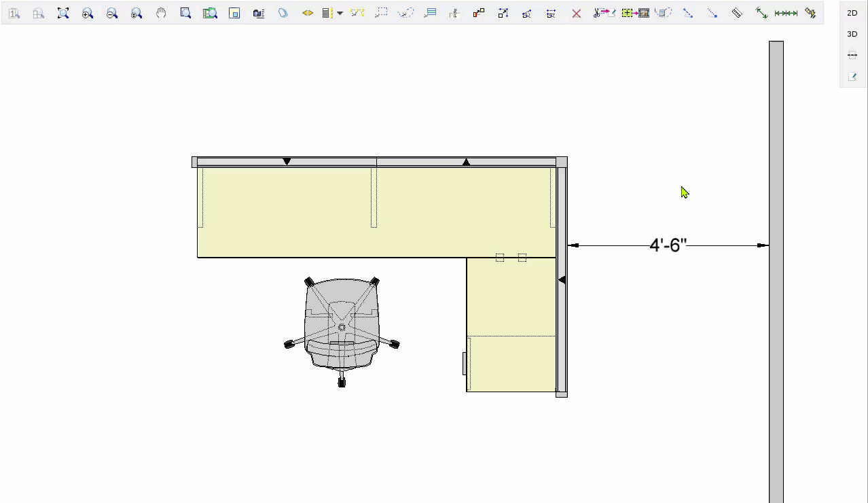Viewport: 868px width, 503px height.
Task: Click the red and white connected squares icon
Action: tap(479, 13)
